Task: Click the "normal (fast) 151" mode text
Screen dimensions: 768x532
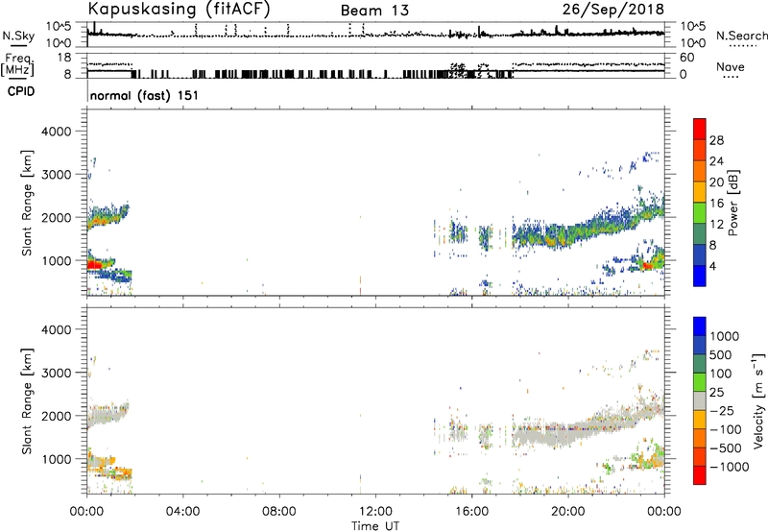Action: 145,95
